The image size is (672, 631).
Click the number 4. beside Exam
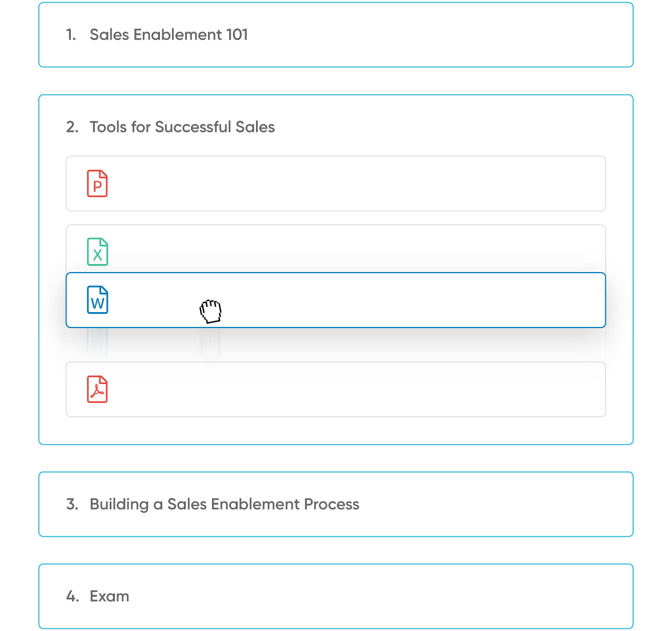pos(73,596)
